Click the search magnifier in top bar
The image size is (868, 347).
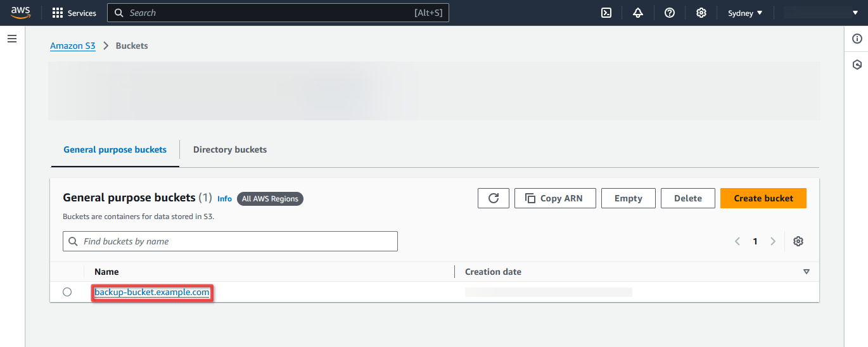tap(118, 13)
